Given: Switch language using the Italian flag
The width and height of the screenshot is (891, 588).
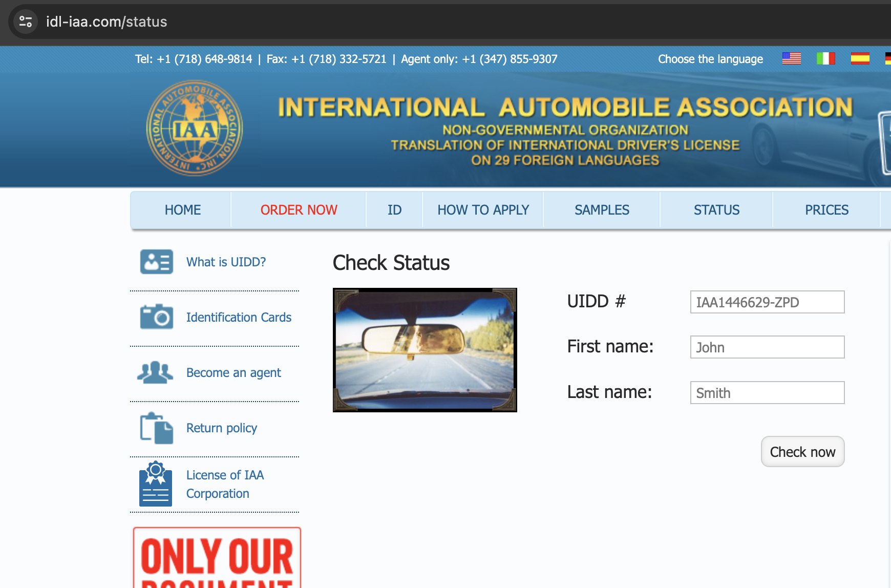Looking at the screenshot, I should pyautogui.click(x=825, y=58).
